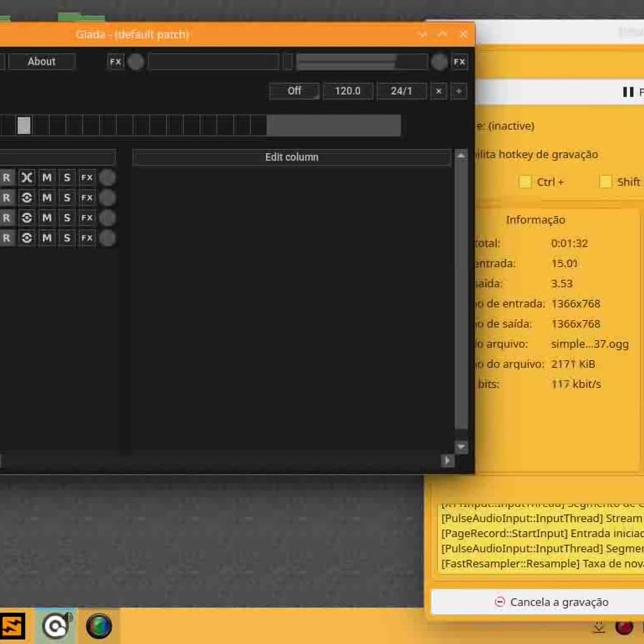Click the column scrollbar down arrow
The image size is (644, 644).
pos(461,447)
